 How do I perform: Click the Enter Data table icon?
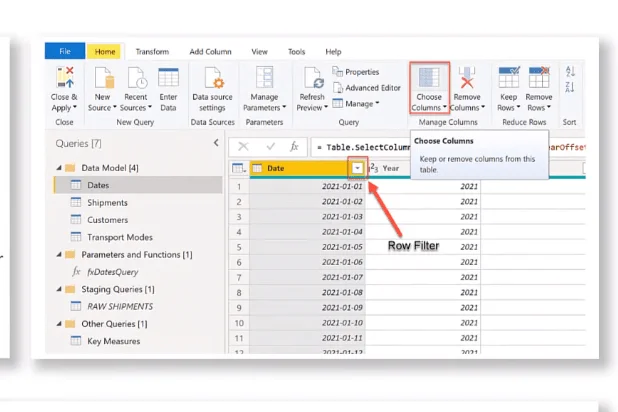[x=168, y=77]
